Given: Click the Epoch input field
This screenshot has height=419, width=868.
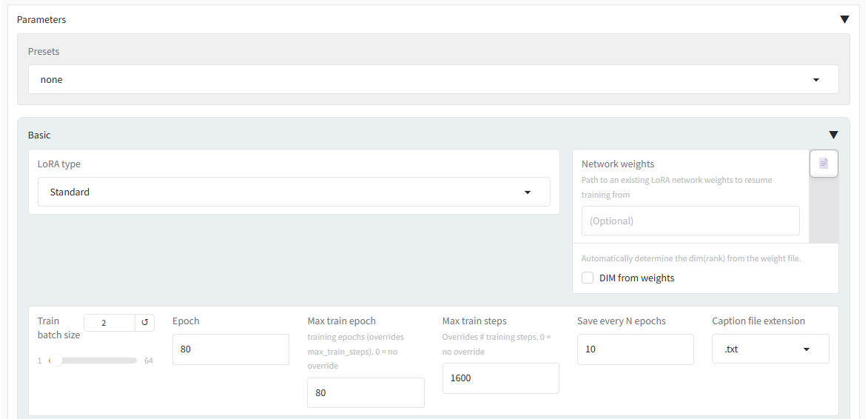Looking at the screenshot, I should (230, 349).
